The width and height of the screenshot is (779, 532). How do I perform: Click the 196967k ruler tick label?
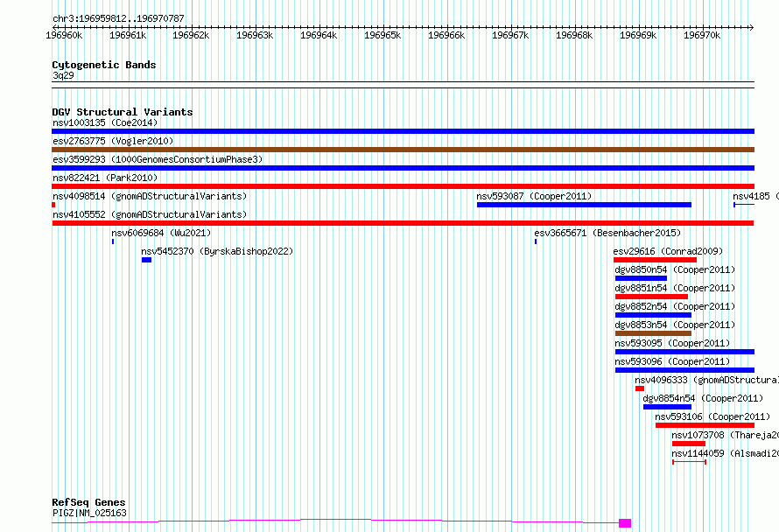coord(510,35)
